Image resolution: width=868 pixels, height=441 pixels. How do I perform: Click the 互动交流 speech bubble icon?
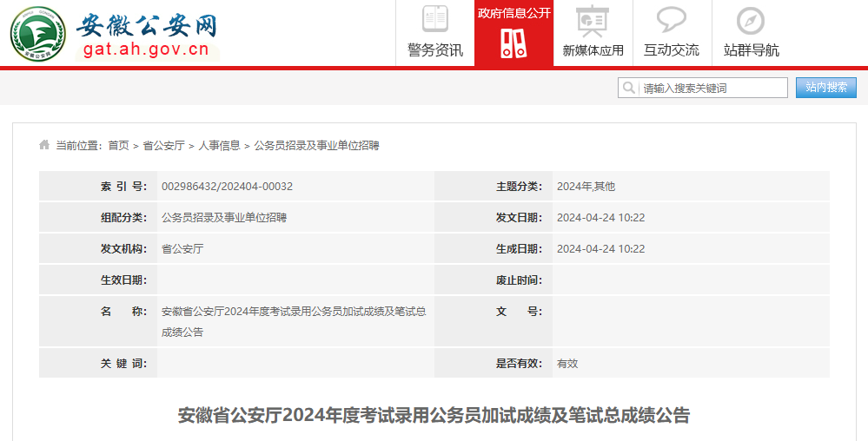[672, 19]
